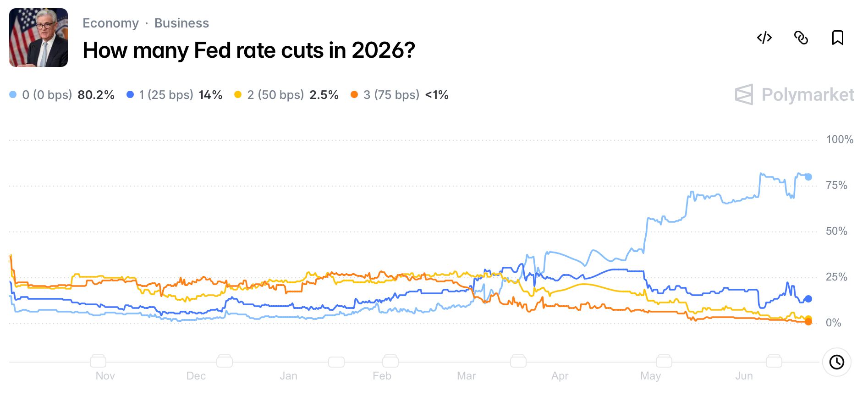Screen dimensions: 868x396
Task: Click the market title about Fed rate cuts
Action: [x=249, y=50]
